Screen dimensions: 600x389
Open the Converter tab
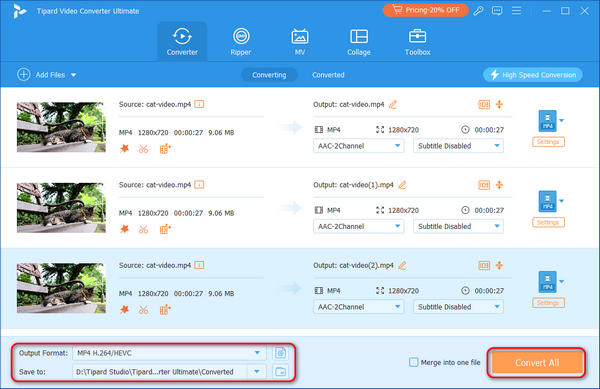tap(182, 41)
